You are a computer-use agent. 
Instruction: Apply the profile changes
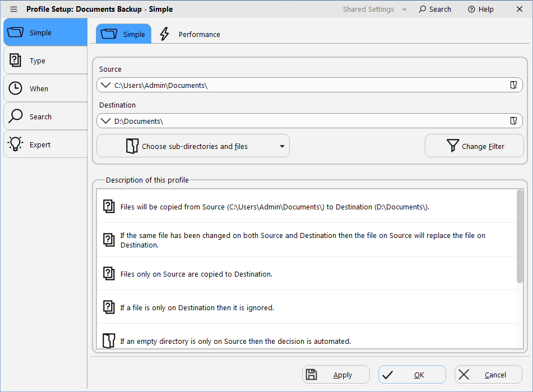click(335, 374)
